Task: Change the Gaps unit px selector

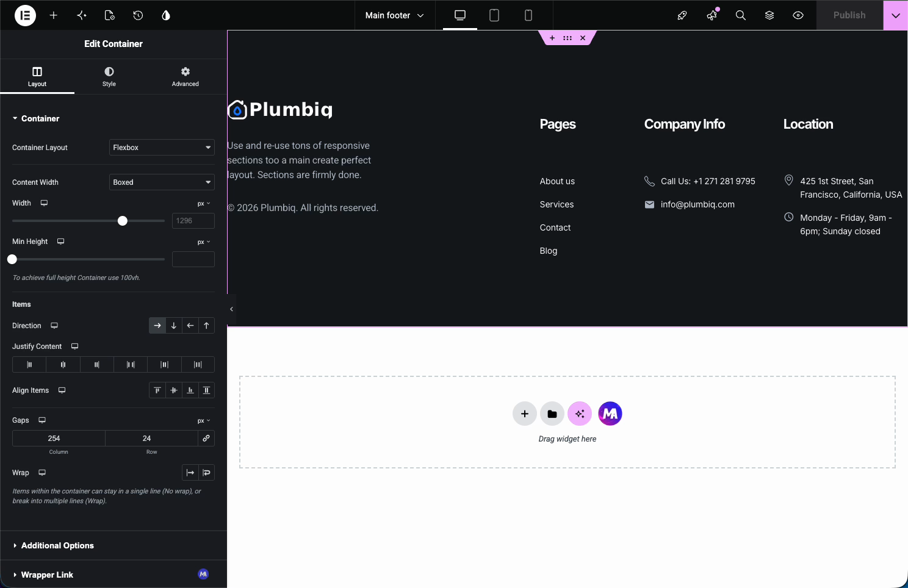Action: pyautogui.click(x=204, y=421)
